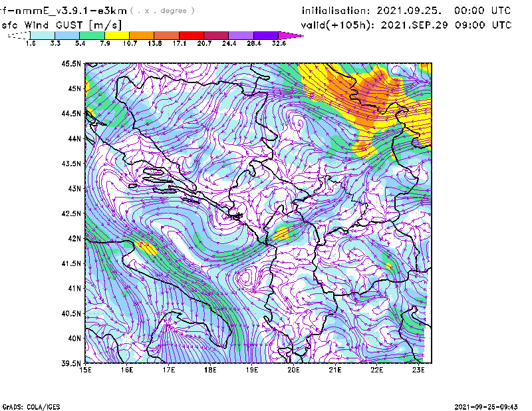Image resolution: width=532 pixels, height=411 pixels.
Task: Click the '19E' longitude label
Action: coord(252,370)
